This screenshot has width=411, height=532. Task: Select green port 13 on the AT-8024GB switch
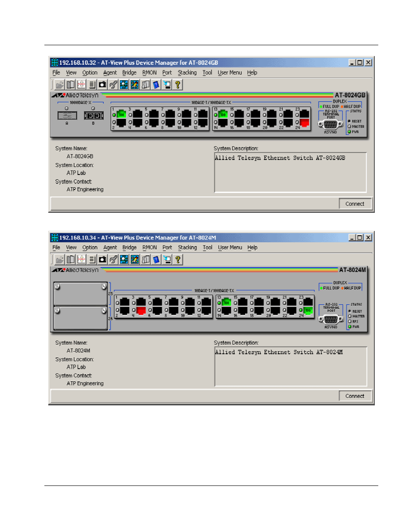click(x=223, y=114)
